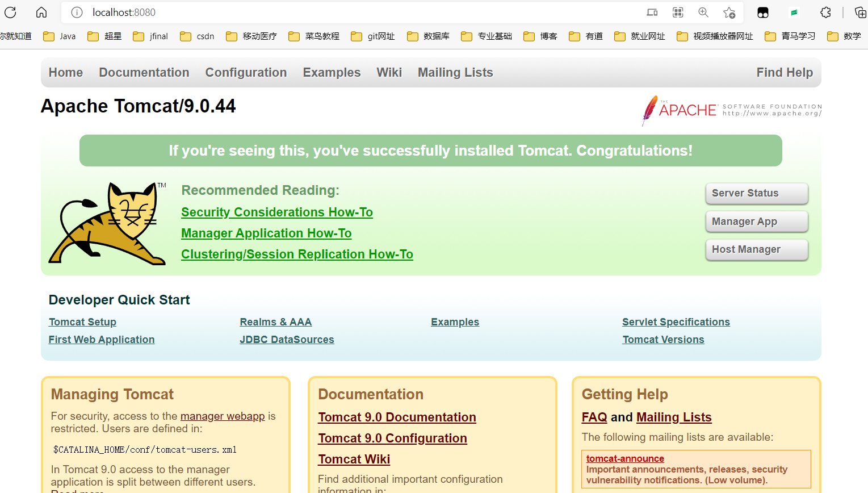Screen dimensions: 868x493
Task: Open the 就业网址 bookmarks folder
Action: point(640,36)
